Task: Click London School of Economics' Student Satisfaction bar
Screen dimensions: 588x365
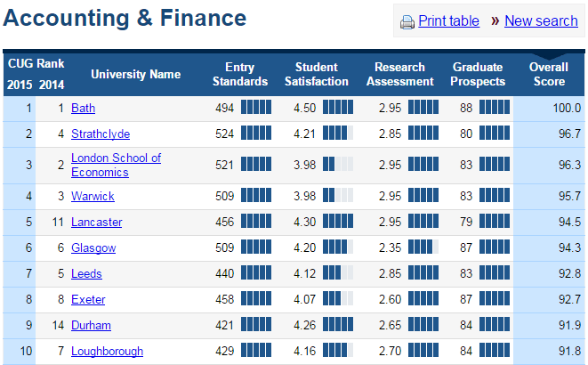Action: (338, 164)
